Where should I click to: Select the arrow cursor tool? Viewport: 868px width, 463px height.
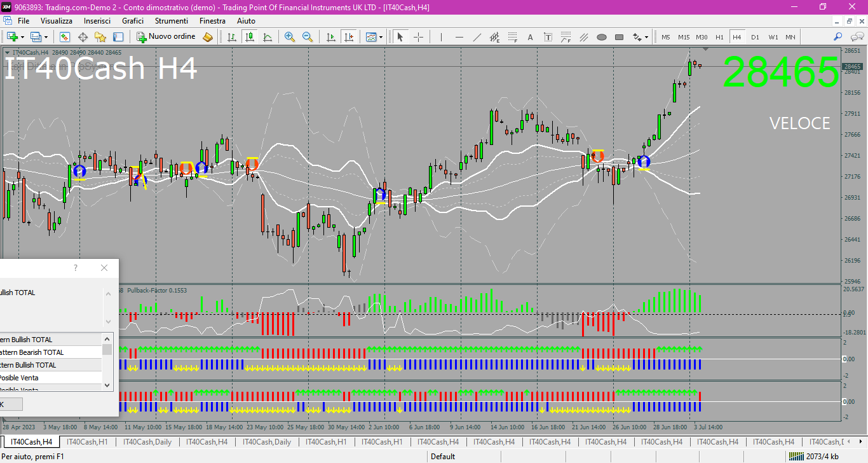pyautogui.click(x=400, y=37)
